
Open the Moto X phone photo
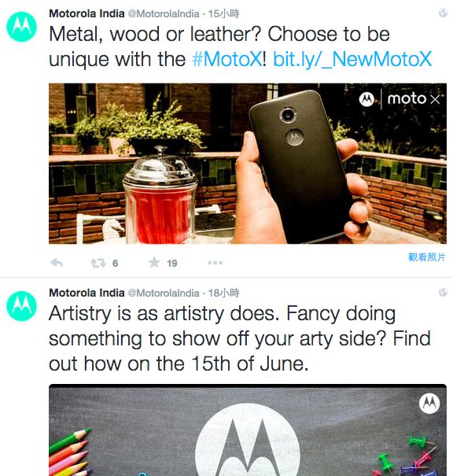(248, 164)
